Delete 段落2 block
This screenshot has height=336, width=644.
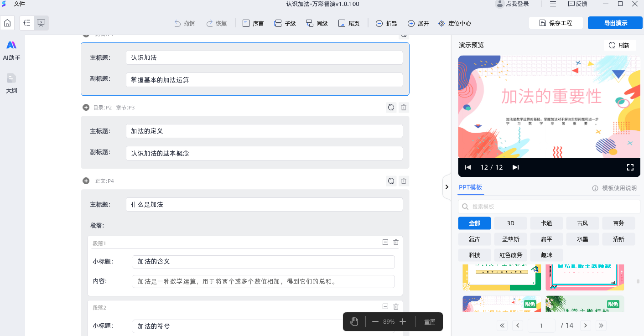tap(396, 307)
